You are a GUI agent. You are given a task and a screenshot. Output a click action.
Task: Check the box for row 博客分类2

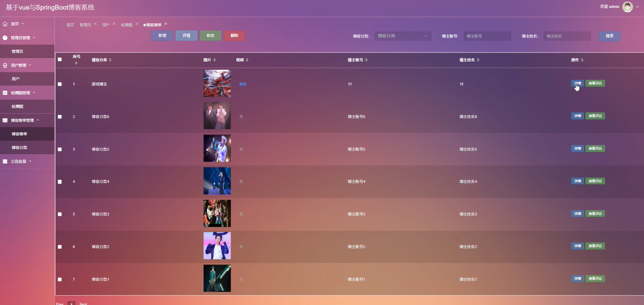tap(60, 247)
